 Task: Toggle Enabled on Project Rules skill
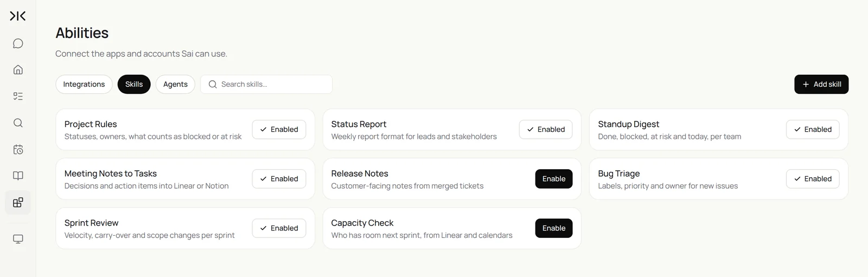(x=279, y=130)
